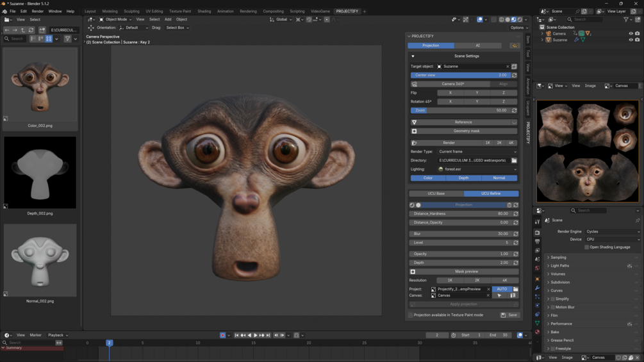The image size is (644, 362).
Task: Open the exports directory folder browser
Action: click(x=514, y=160)
